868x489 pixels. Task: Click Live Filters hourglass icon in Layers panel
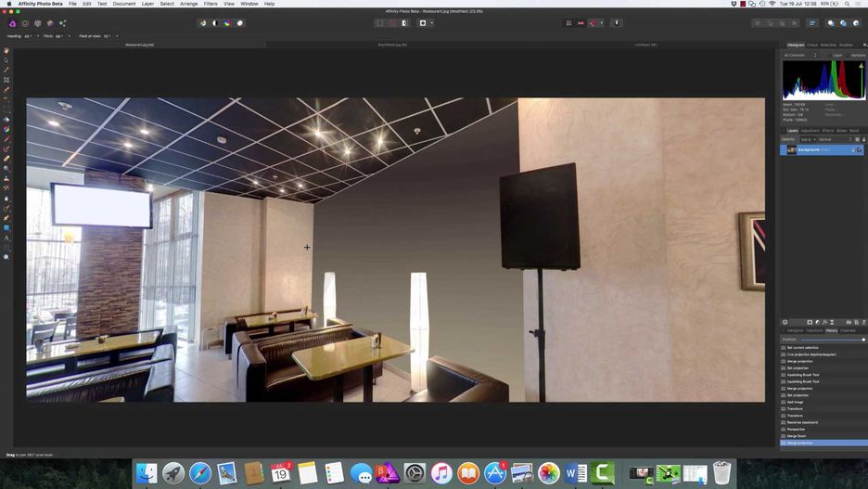832,322
